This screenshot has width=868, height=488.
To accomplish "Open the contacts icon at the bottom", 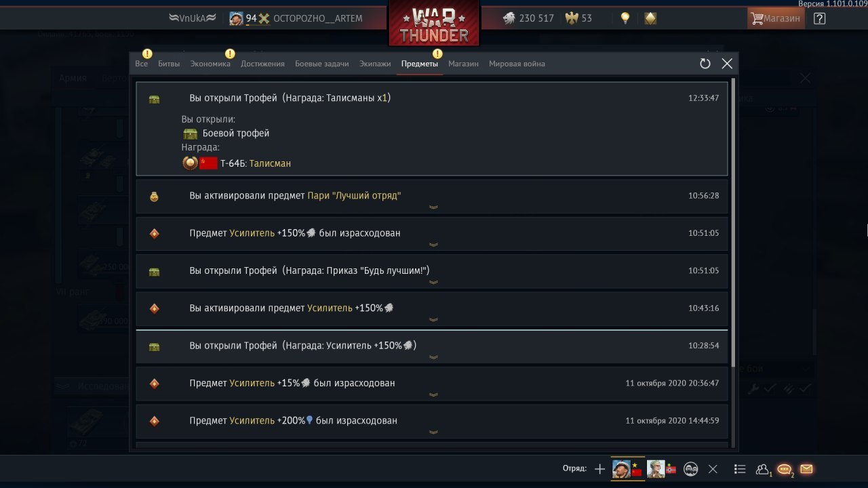I will click(762, 468).
